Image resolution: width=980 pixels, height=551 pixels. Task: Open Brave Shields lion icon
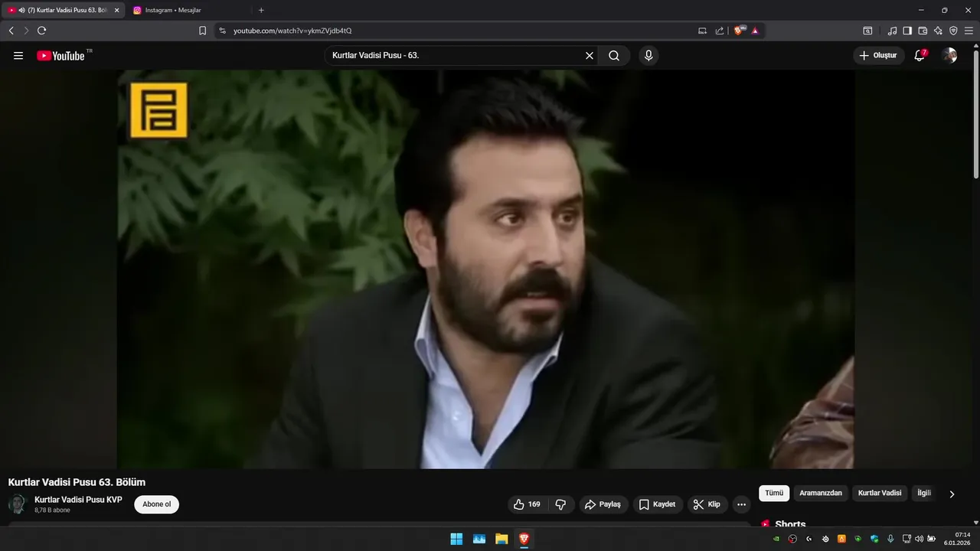(739, 31)
